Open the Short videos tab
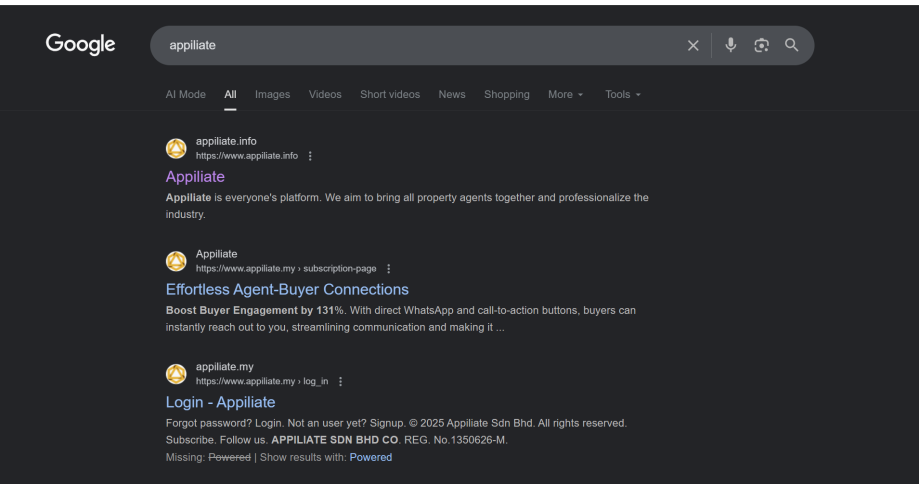 [x=390, y=94]
